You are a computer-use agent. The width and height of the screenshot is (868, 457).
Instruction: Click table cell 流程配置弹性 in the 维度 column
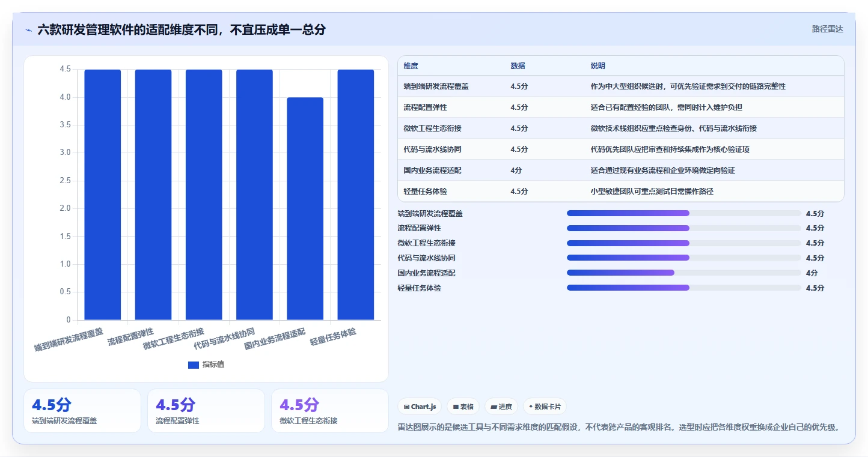pos(426,107)
